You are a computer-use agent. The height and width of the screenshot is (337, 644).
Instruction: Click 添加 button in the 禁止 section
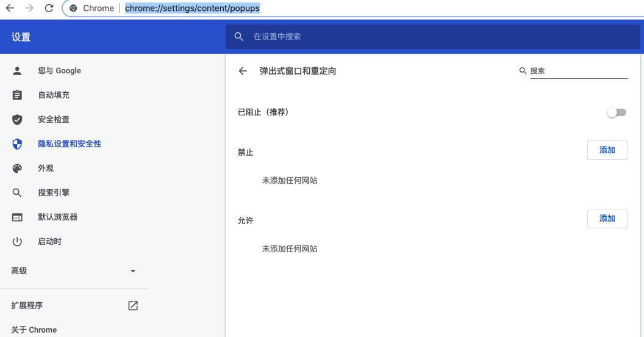pyautogui.click(x=607, y=150)
